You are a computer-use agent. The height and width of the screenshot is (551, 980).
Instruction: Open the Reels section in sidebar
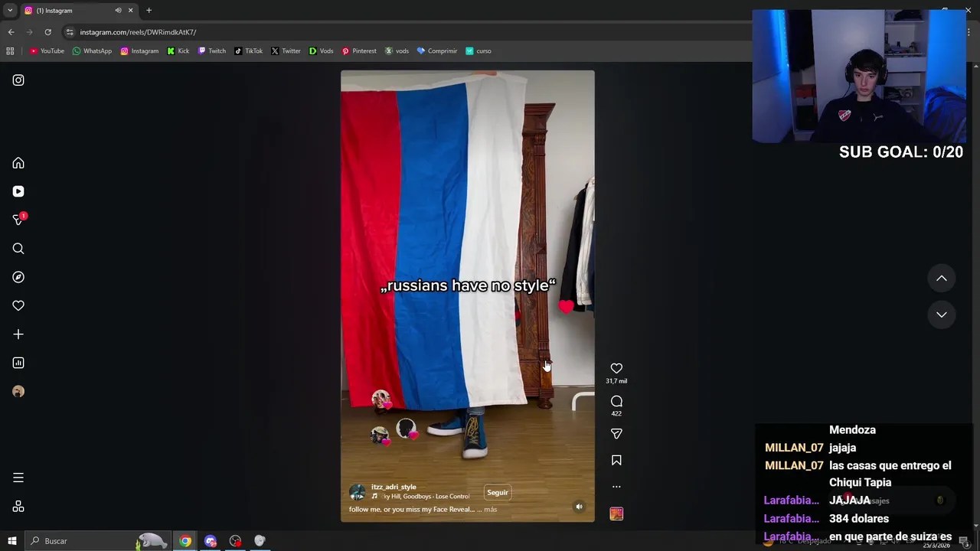[x=18, y=191]
